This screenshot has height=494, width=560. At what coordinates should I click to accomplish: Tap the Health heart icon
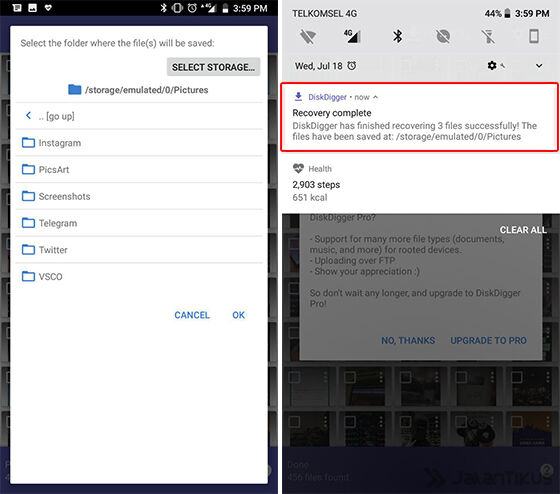click(x=298, y=168)
